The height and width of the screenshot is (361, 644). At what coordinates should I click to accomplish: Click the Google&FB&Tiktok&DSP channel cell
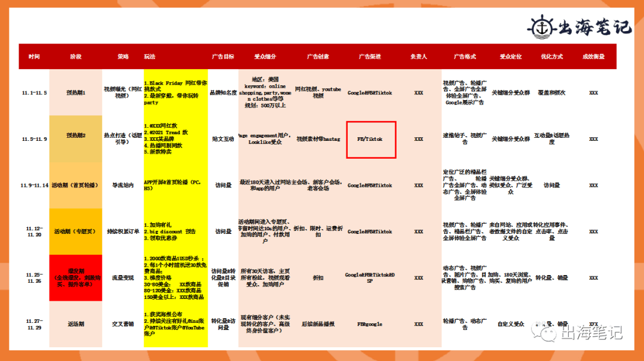tap(370, 278)
